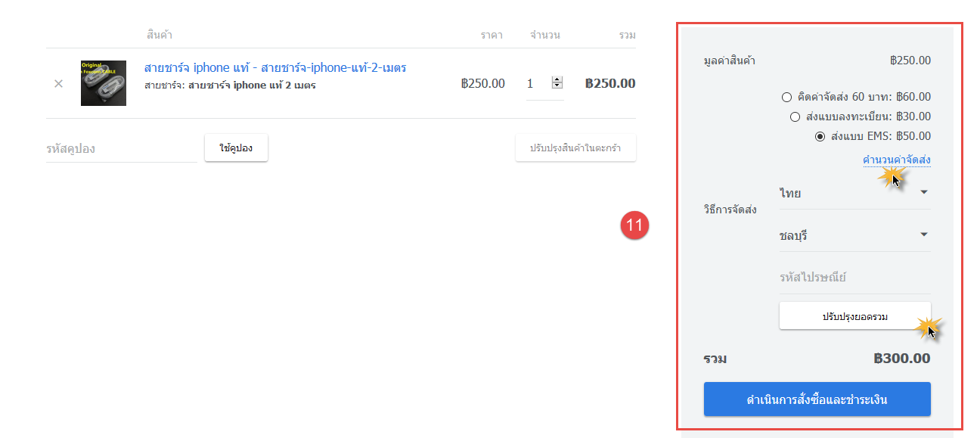This screenshot has height=438, width=980.
Task: Focus the รหัสคูปอง coupon code field
Action: (x=121, y=148)
